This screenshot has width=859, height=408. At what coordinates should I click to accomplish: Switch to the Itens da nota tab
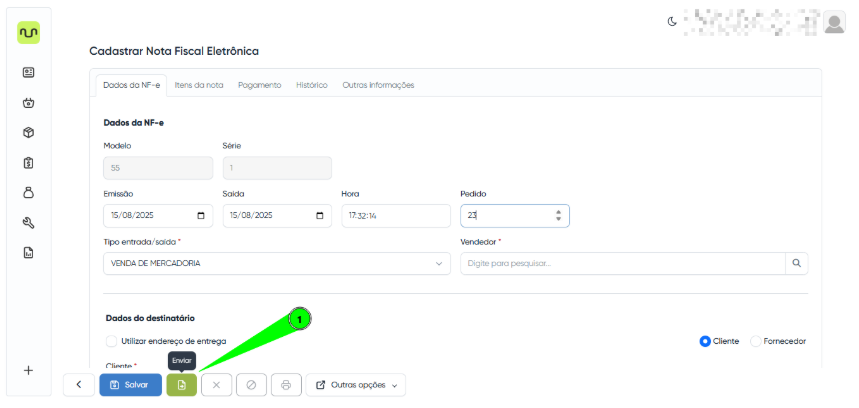coord(199,85)
